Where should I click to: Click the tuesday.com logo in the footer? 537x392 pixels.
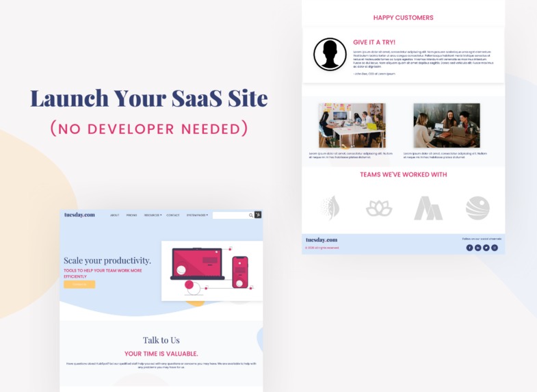click(x=322, y=239)
